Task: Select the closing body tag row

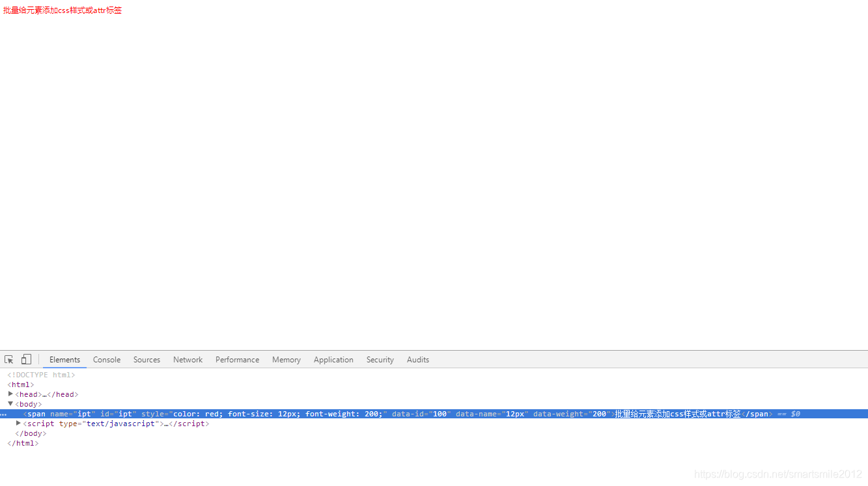Action: point(31,433)
